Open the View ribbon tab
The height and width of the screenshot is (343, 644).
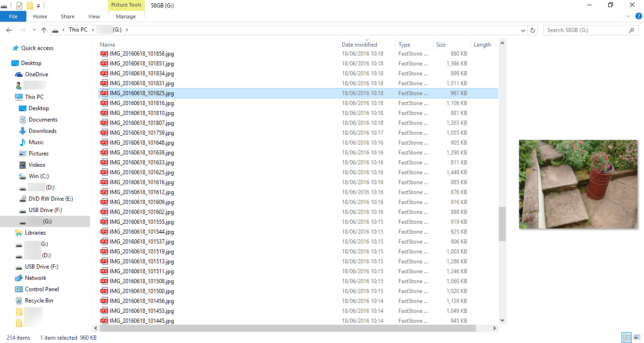pos(94,16)
